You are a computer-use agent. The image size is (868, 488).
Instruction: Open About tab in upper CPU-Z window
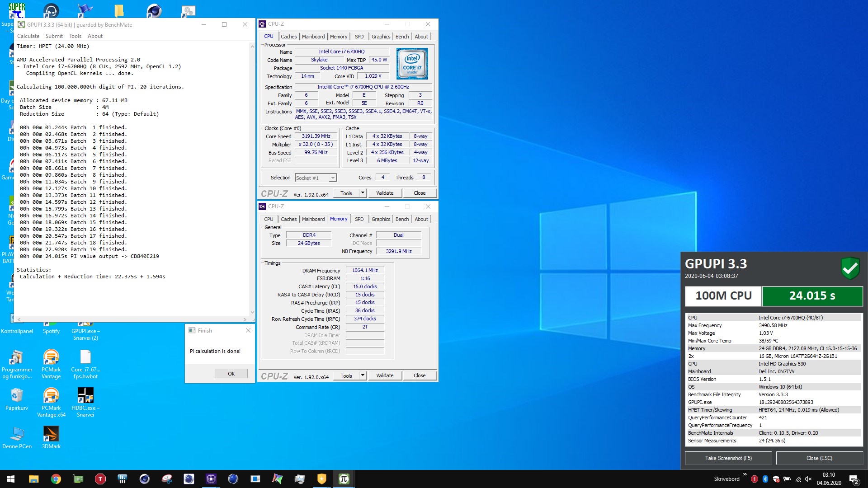tap(421, 37)
